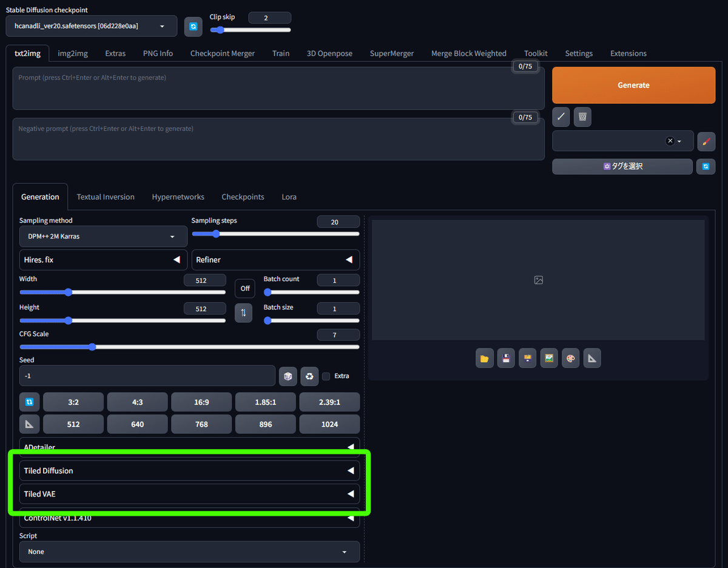Click the random seed dice icon
Image resolution: width=728 pixels, height=568 pixels.
(288, 376)
